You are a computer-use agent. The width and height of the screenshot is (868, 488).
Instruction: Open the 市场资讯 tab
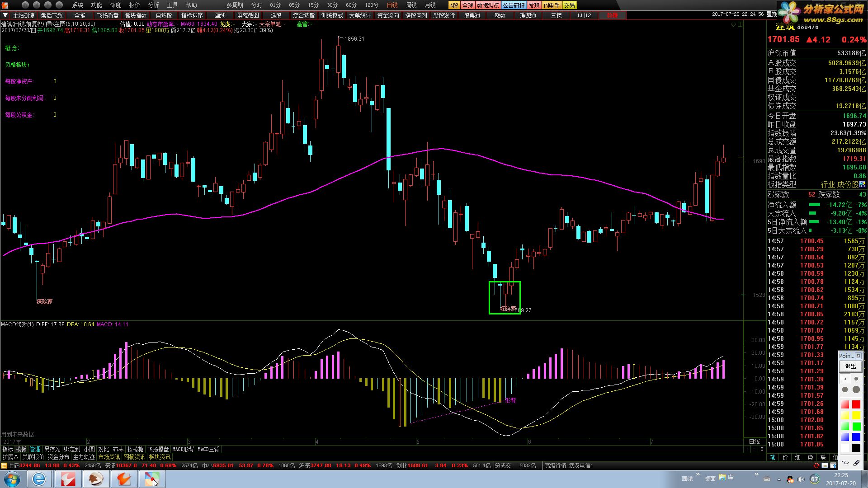[x=109, y=457]
